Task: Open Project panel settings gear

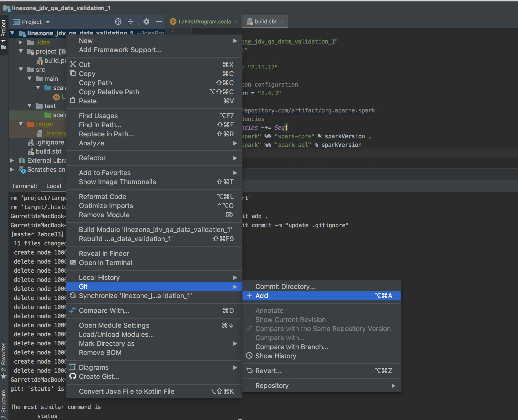Action: tap(146, 22)
